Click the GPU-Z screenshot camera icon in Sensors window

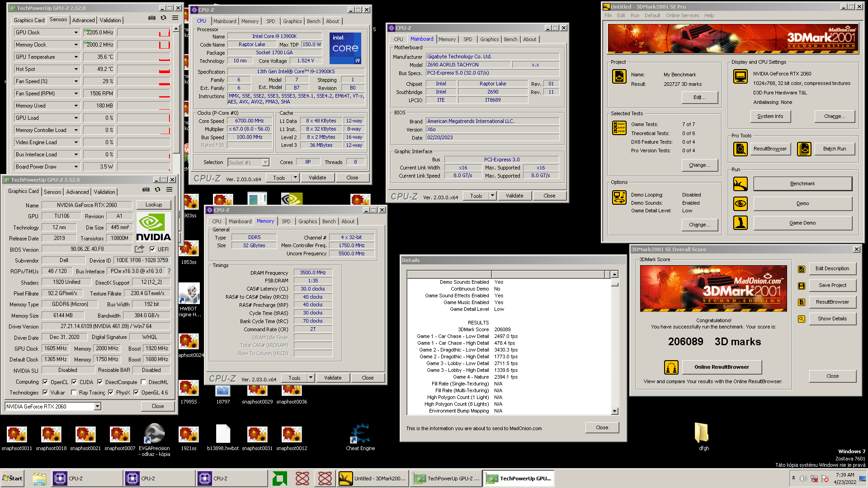(x=152, y=18)
